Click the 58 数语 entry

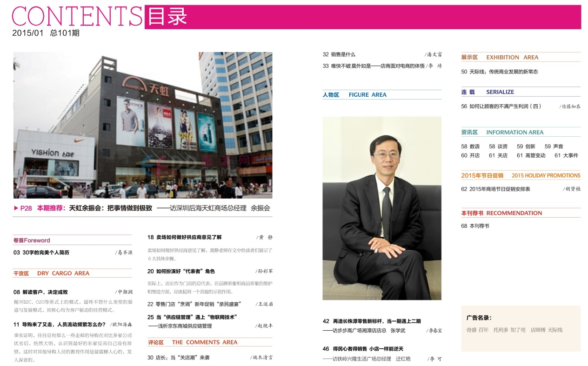[470, 146]
